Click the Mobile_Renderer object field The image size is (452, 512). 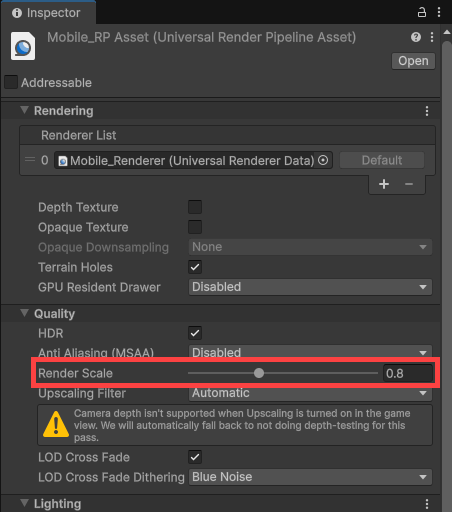193,160
